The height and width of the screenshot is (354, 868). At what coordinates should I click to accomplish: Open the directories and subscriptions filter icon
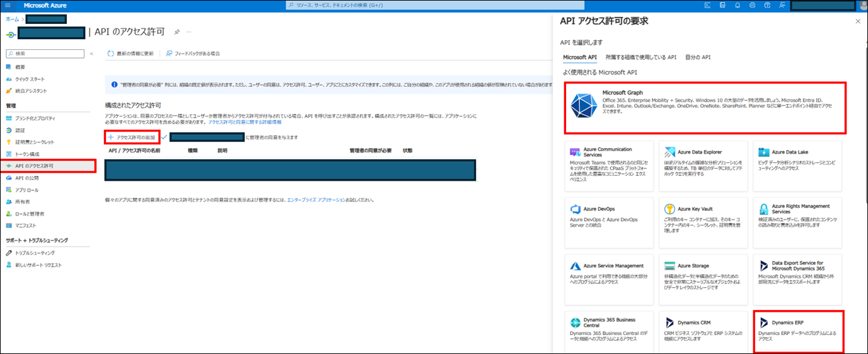(722, 5)
